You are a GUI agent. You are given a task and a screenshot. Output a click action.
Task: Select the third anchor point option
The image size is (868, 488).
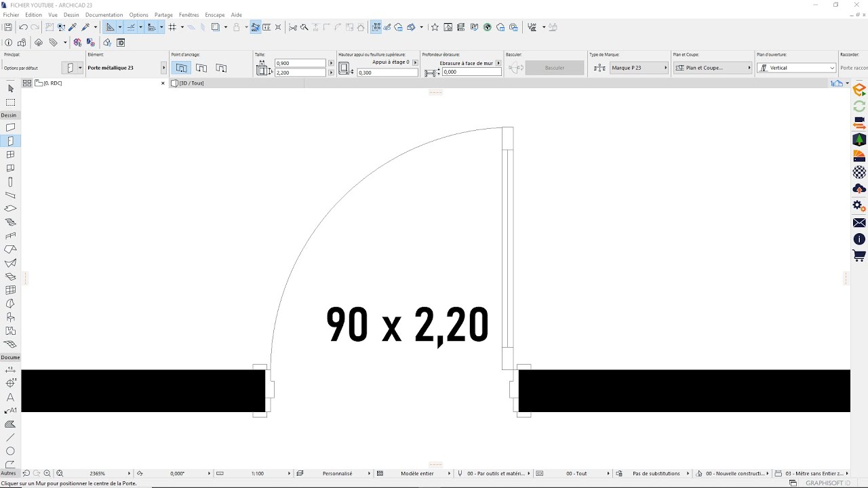(221, 68)
